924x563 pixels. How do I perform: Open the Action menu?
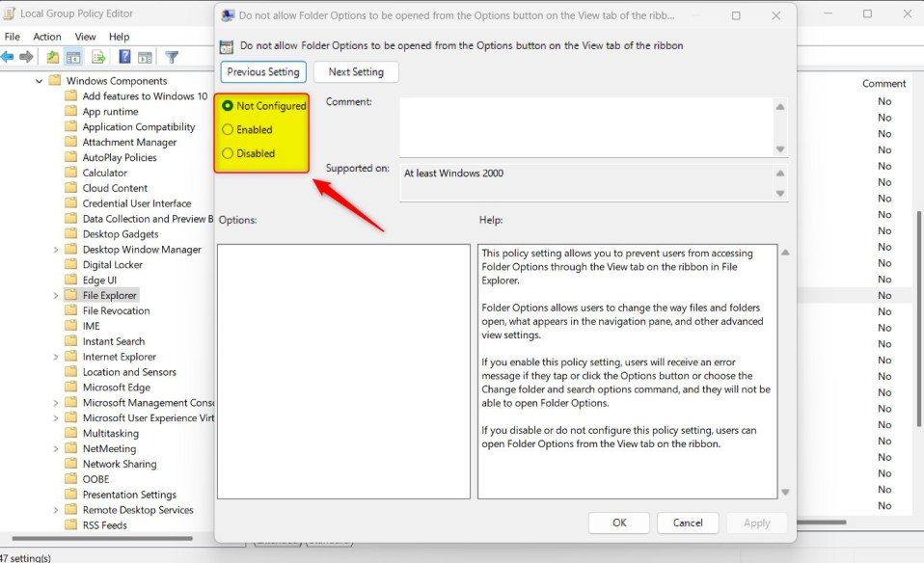pyautogui.click(x=46, y=36)
